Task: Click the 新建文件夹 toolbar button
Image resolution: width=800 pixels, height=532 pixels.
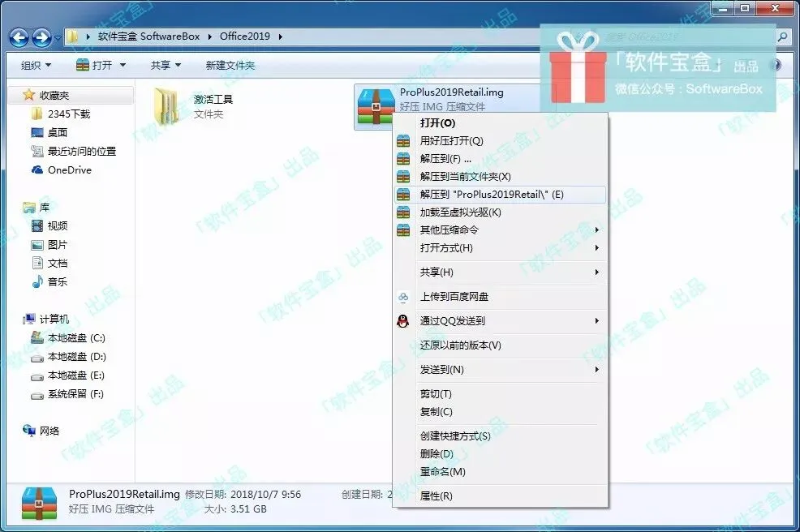Action: [230, 66]
